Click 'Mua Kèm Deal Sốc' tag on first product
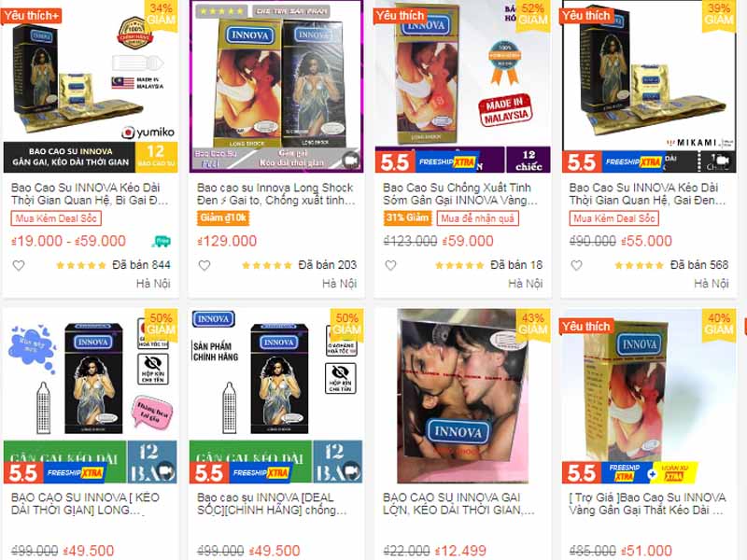Screen dimensions: 747x560 click(x=56, y=218)
